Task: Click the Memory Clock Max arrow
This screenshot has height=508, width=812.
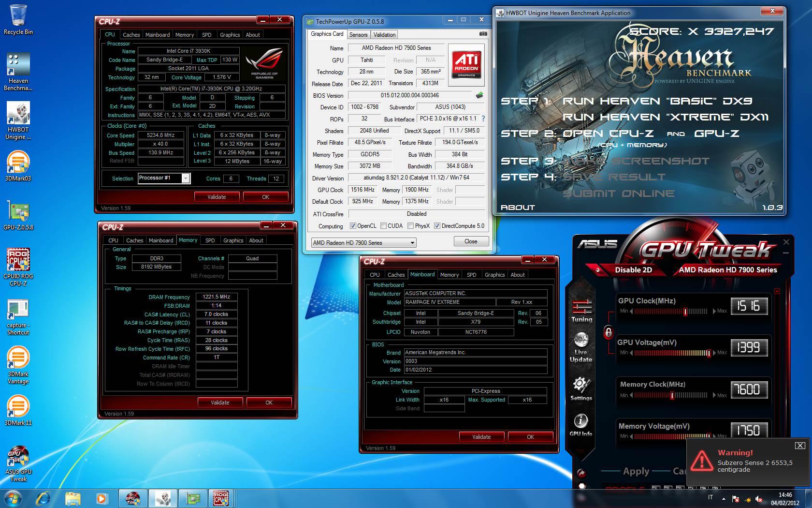Action: click(714, 395)
